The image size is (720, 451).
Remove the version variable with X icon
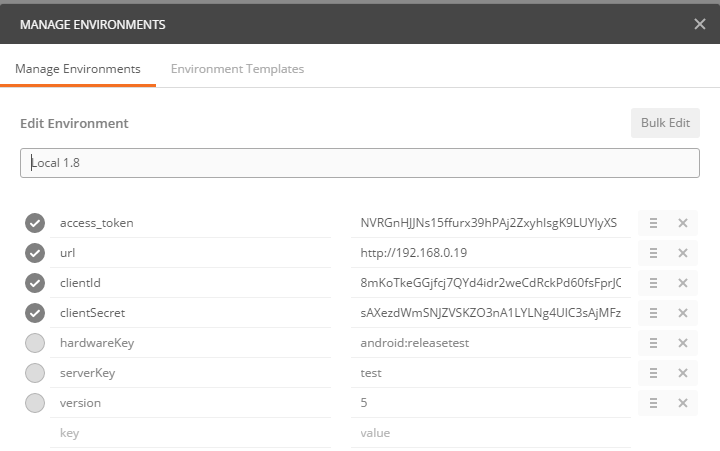(683, 403)
